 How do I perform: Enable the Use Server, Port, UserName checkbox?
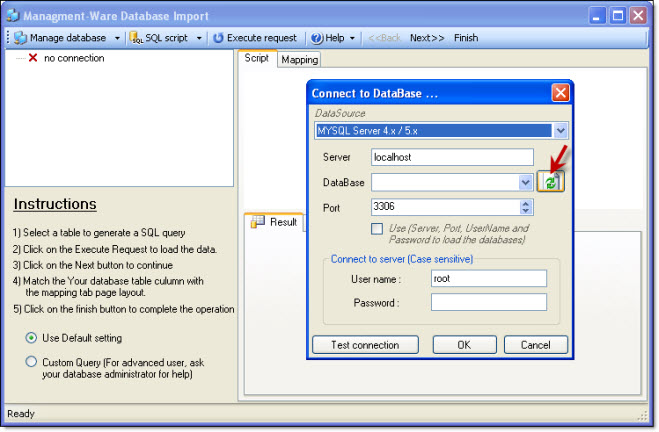pyautogui.click(x=377, y=229)
